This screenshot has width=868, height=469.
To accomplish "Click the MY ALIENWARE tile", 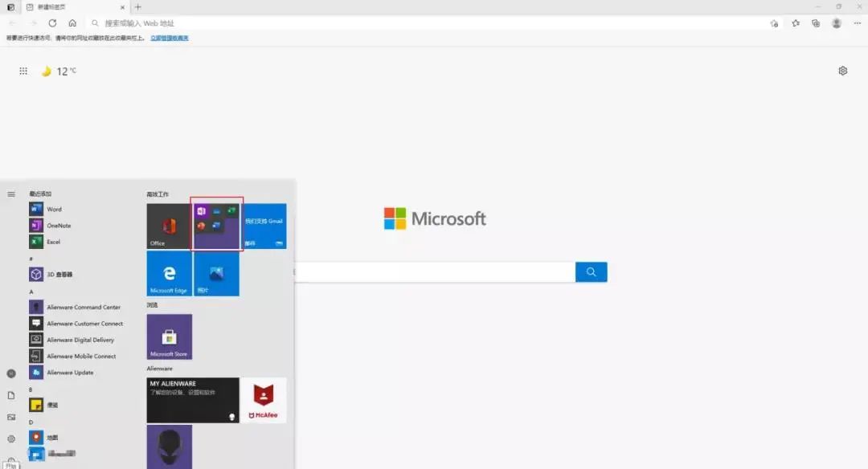I will point(192,400).
